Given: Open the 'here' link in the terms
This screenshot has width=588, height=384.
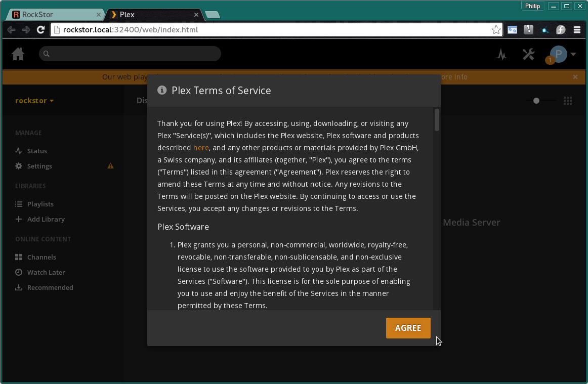Looking at the screenshot, I should (201, 148).
